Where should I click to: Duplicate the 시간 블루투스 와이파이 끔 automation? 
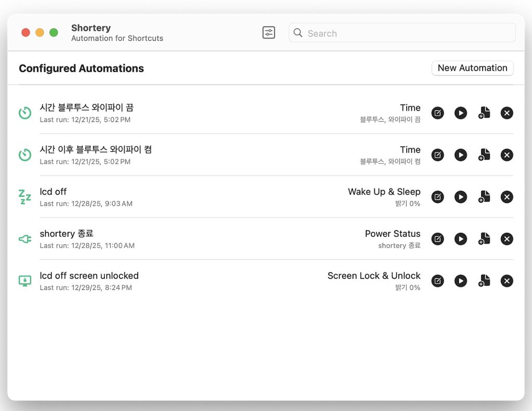coord(484,113)
